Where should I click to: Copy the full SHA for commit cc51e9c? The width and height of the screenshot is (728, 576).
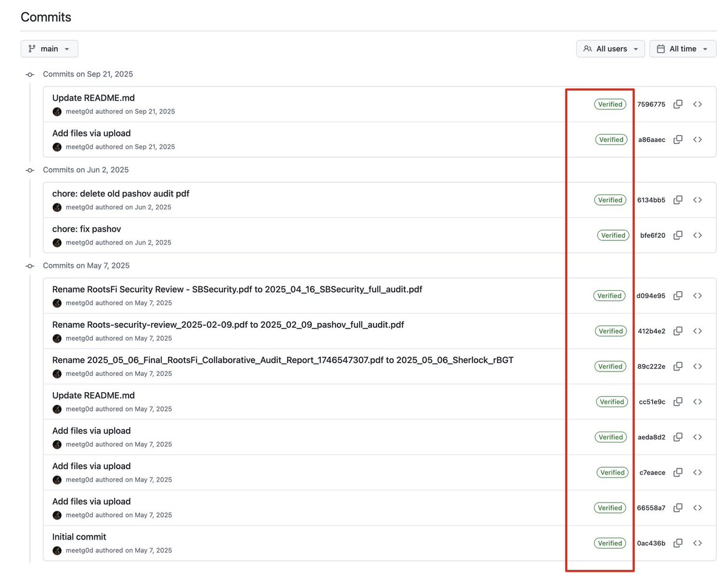pyautogui.click(x=678, y=401)
